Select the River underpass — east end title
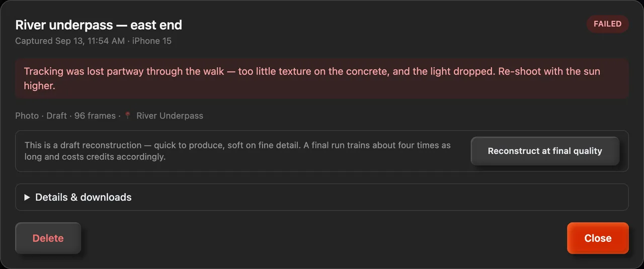The height and width of the screenshot is (269, 644). click(99, 25)
